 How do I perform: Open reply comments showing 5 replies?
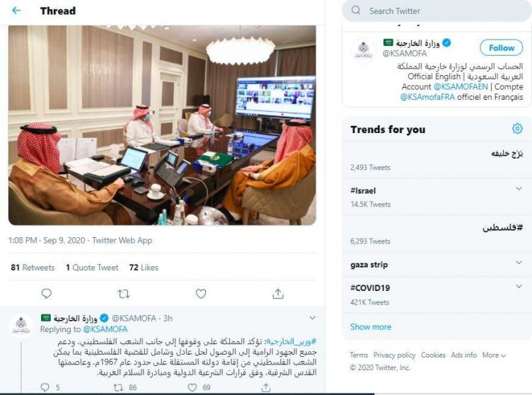tap(45, 387)
